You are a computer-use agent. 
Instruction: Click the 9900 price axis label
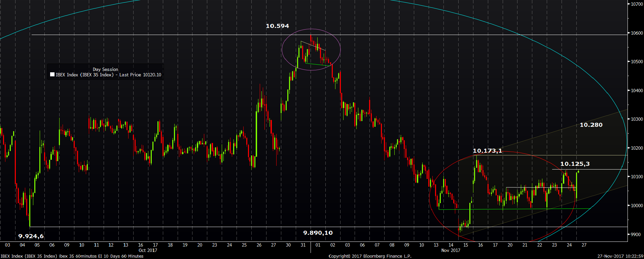click(636, 234)
